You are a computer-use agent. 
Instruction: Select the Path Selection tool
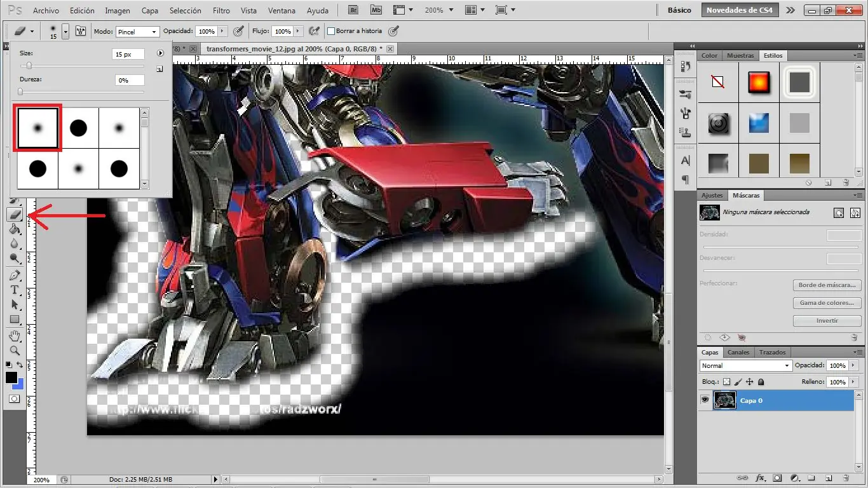pyautogui.click(x=15, y=304)
